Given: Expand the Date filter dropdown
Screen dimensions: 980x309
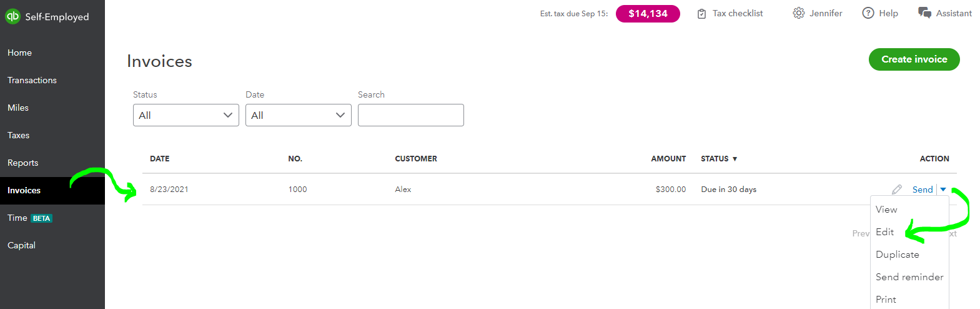Looking at the screenshot, I should point(299,115).
